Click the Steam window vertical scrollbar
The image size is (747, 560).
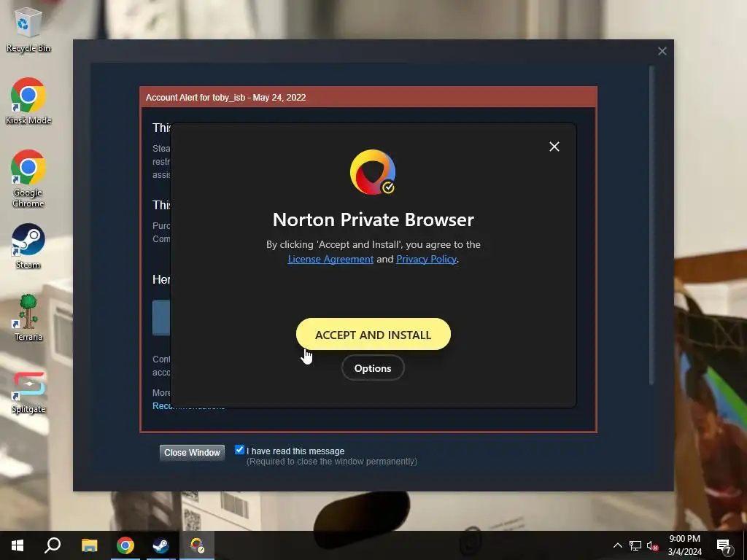tap(651, 225)
